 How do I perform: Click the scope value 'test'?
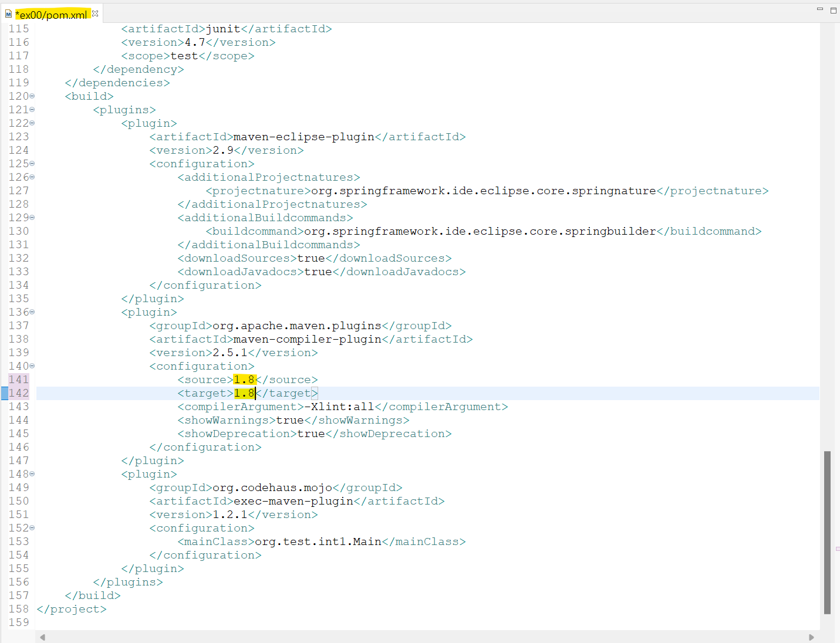[x=184, y=56]
